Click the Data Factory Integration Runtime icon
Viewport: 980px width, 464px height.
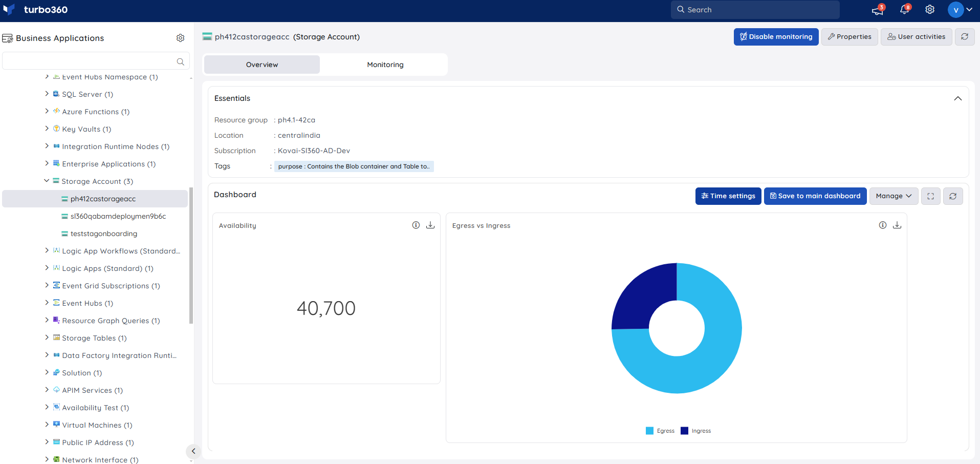click(x=56, y=355)
